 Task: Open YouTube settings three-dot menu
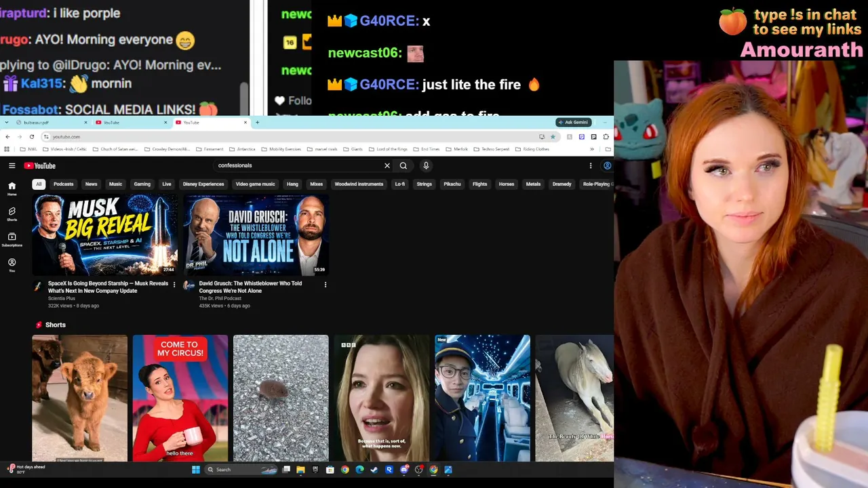point(591,165)
